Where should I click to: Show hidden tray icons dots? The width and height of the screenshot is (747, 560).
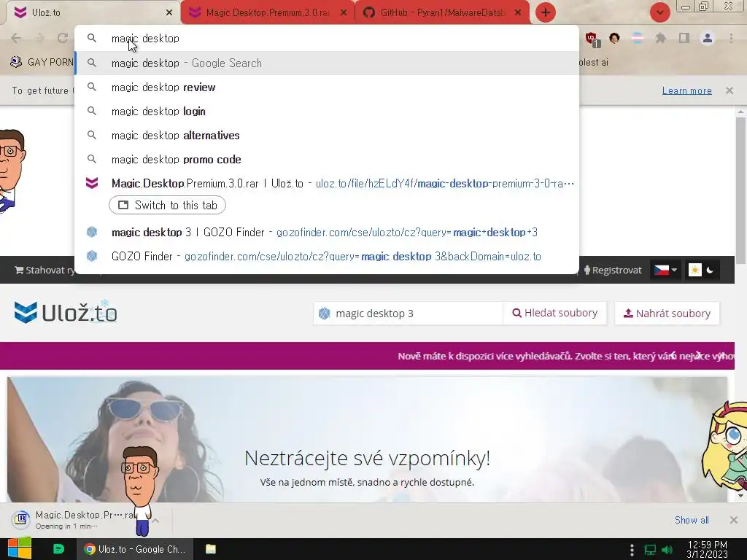point(632,550)
